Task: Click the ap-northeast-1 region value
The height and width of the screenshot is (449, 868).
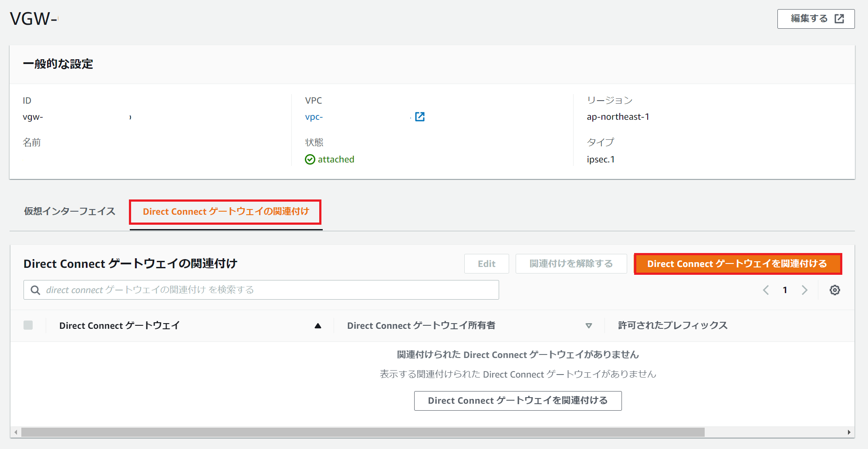Action: pos(618,117)
